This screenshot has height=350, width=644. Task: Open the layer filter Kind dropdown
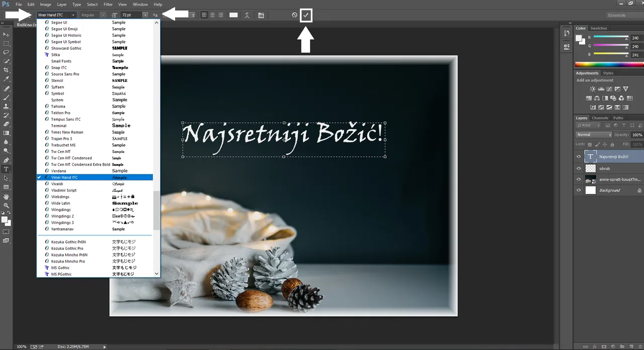[589, 125]
